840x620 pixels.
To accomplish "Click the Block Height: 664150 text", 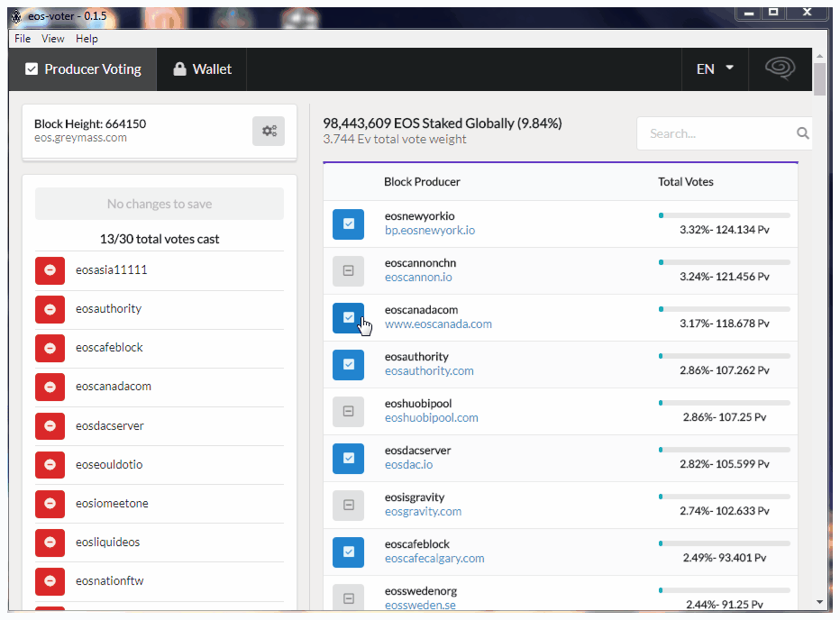I will tap(90, 123).
